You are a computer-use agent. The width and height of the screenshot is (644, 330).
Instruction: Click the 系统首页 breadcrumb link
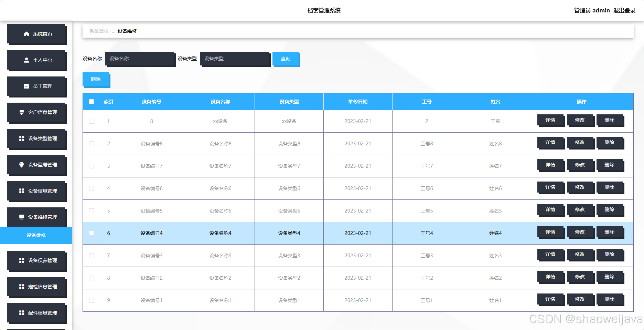pyautogui.click(x=99, y=31)
